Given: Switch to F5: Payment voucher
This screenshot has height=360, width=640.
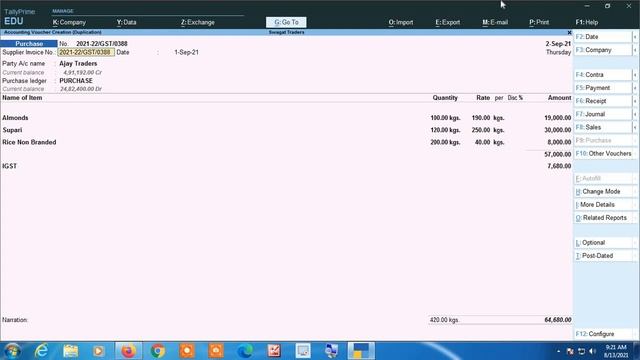Looking at the screenshot, I should (602, 88).
